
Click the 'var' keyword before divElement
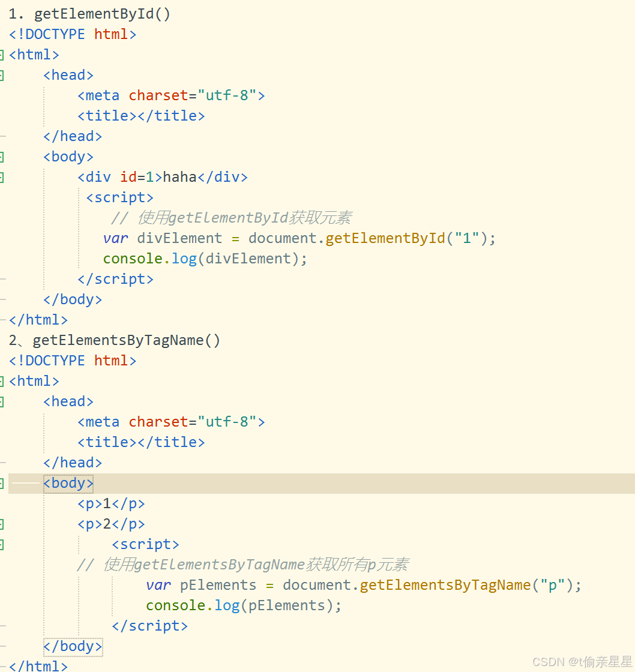click(115, 238)
